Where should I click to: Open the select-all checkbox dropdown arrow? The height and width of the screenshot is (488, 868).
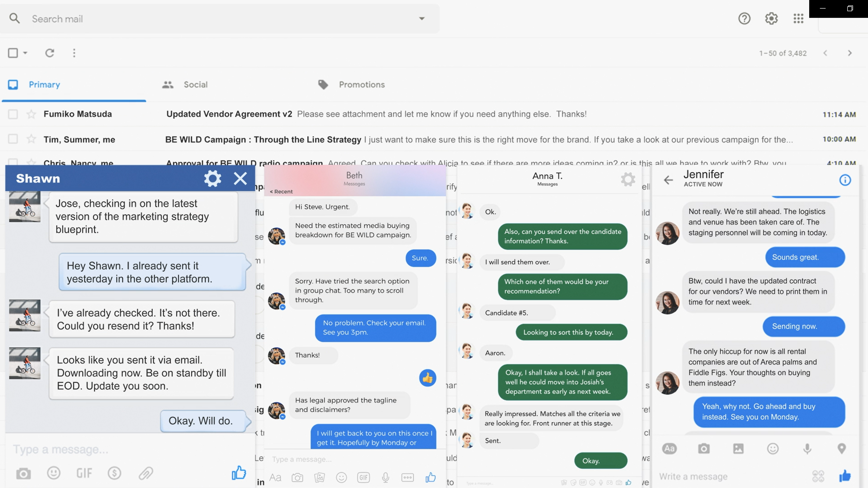(x=25, y=53)
